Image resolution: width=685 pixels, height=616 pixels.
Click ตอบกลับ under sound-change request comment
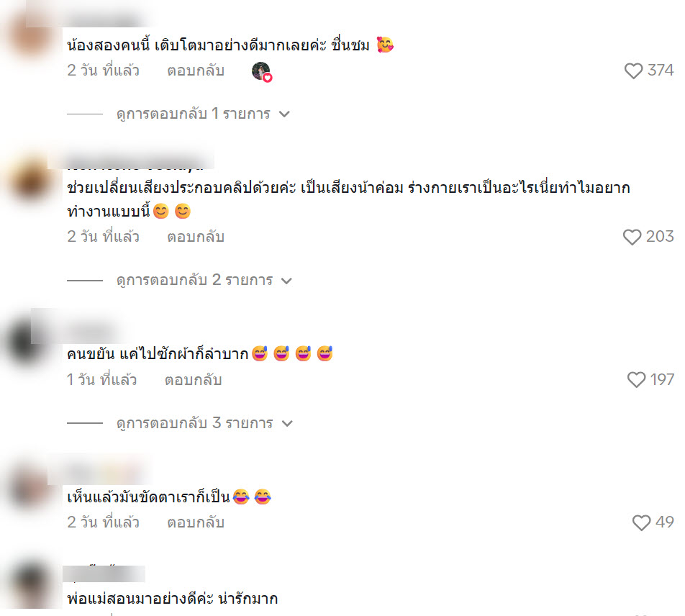tap(196, 237)
